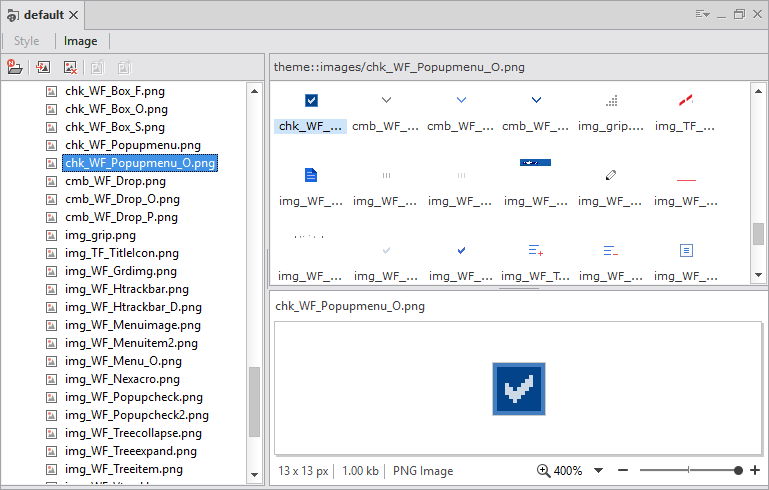The height and width of the screenshot is (490, 769).
Task: Click the delete image toolbar icon
Action: 70,68
